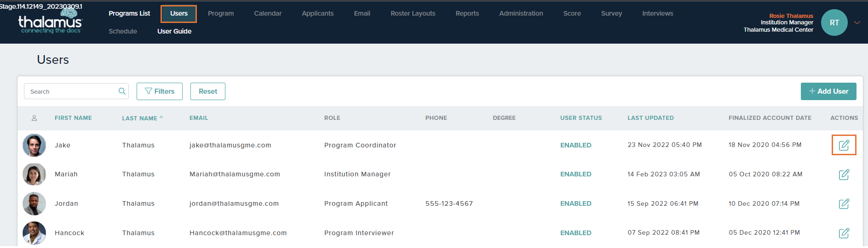The width and height of the screenshot is (868, 248).
Task: Sort by User Status column
Action: coord(581,118)
